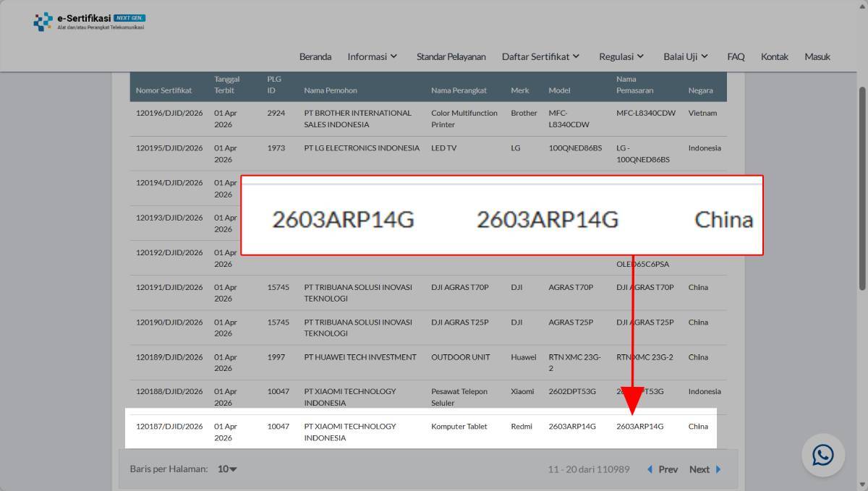Open the FAQ page
Image resolution: width=868 pixels, height=491 pixels.
(736, 56)
